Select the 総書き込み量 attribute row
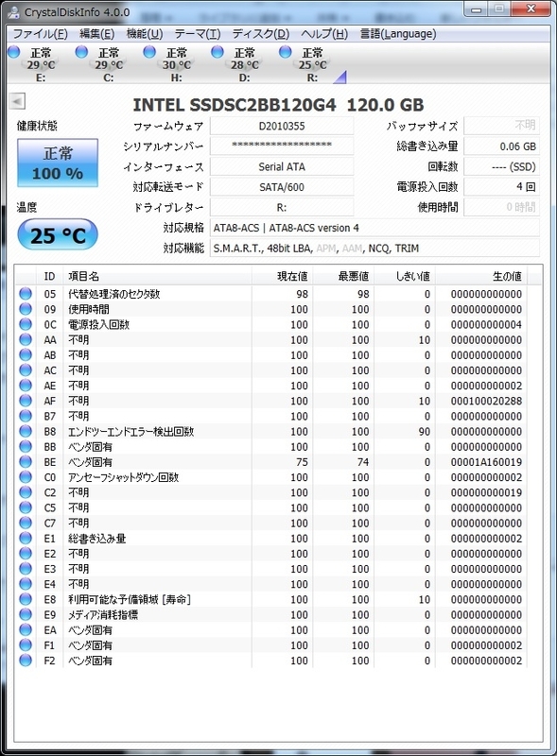 pyautogui.click(x=271, y=538)
